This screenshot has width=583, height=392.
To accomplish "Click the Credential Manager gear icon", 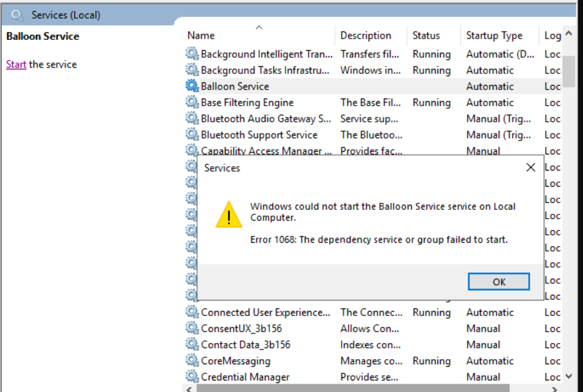I will pyautogui.click(x=192, y=377).
